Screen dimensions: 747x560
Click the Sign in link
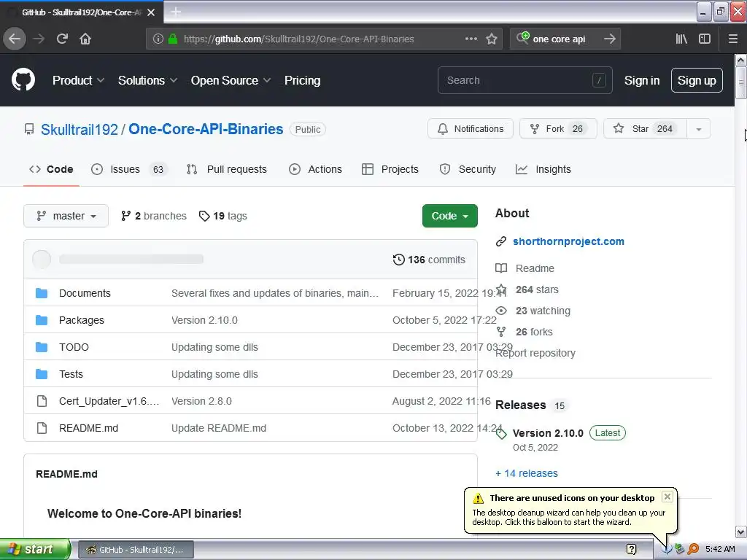click(x=642, y=80)
